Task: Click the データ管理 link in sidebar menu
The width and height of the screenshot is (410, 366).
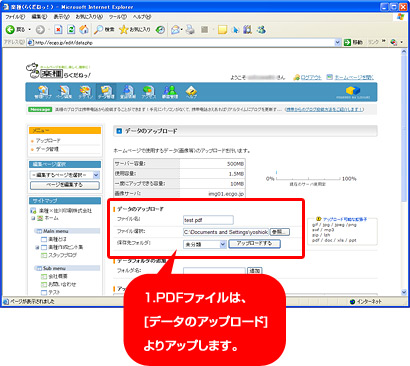Action: tap(47, 149)
